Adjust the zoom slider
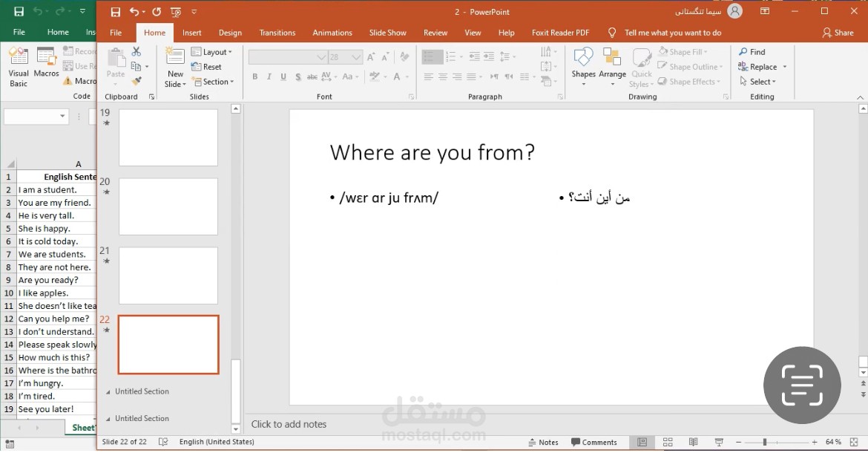 pos(764,442)
